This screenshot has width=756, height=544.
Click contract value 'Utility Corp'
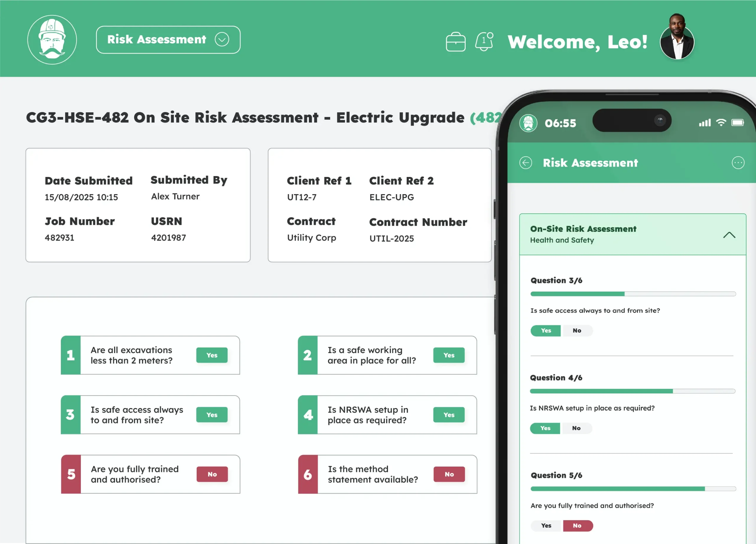click(312, 238)
